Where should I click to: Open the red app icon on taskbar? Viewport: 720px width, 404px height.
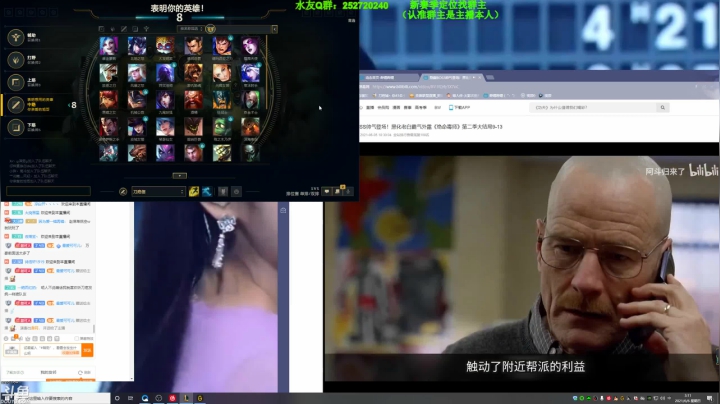coord(173,398)
